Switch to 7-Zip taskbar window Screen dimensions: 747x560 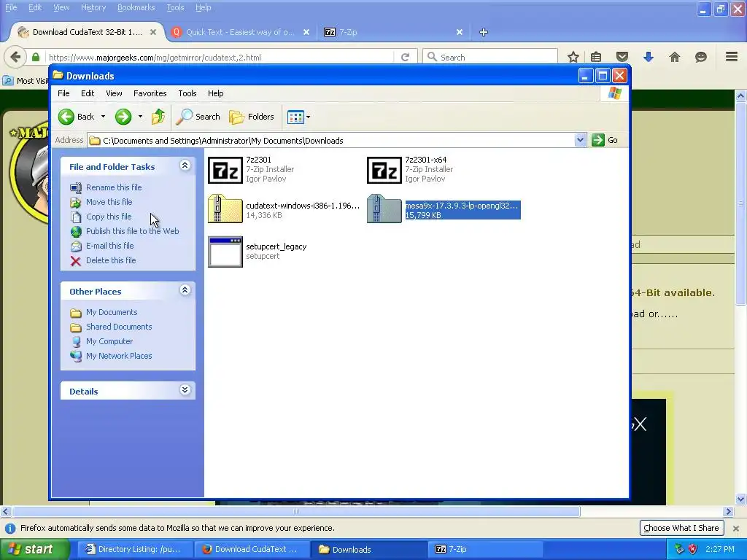pyautogui.click(x=486, y=549)
